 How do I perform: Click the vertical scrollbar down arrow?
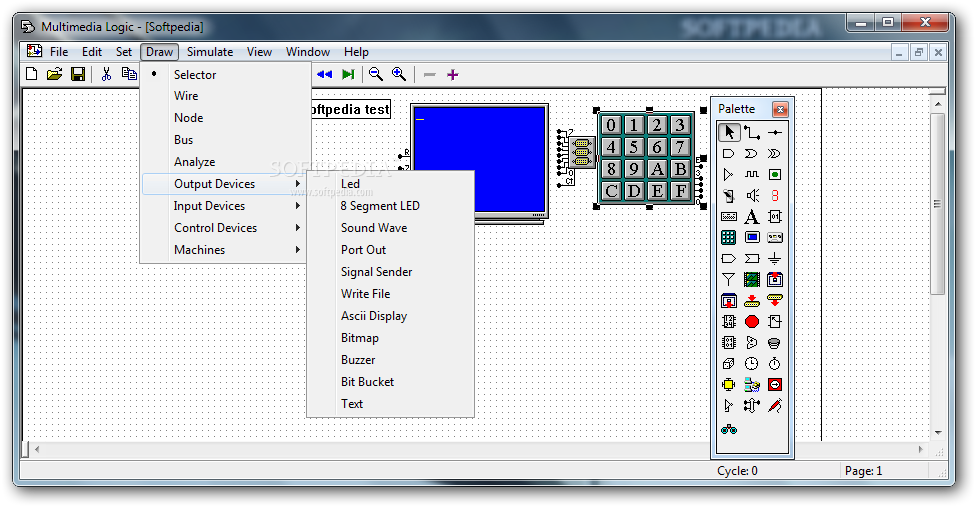937,432
